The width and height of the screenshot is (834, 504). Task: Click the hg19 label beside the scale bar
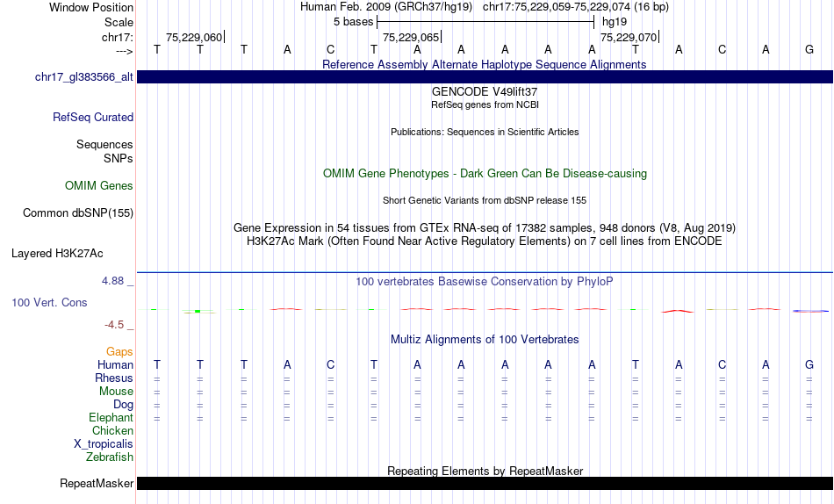615,22
